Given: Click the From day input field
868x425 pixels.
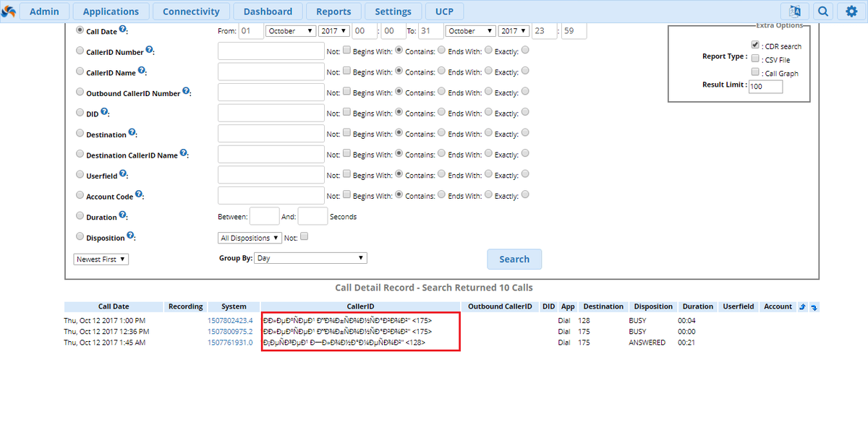Looking at the screenshot, I should 252,31.
